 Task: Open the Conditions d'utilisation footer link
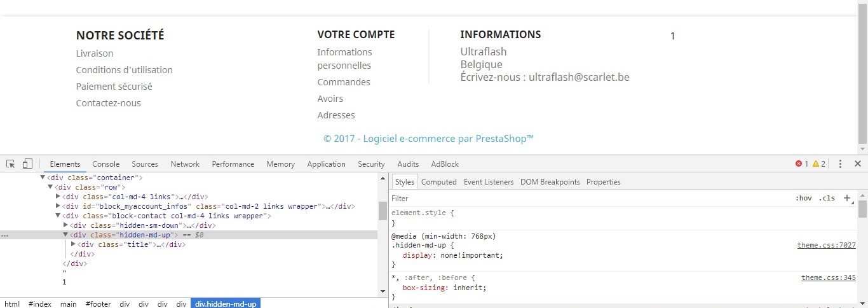click(125, 70)
